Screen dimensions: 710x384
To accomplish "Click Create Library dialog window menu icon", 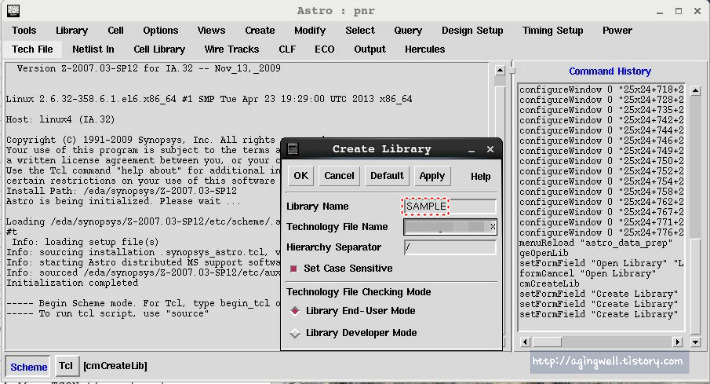I will click(293, 149).
